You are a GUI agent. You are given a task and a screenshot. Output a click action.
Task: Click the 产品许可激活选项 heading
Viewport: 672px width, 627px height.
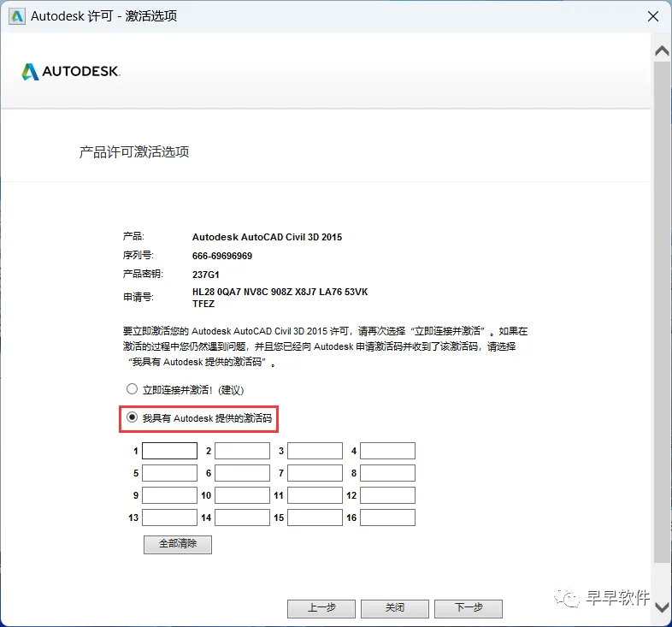click(x=134, y=151)
